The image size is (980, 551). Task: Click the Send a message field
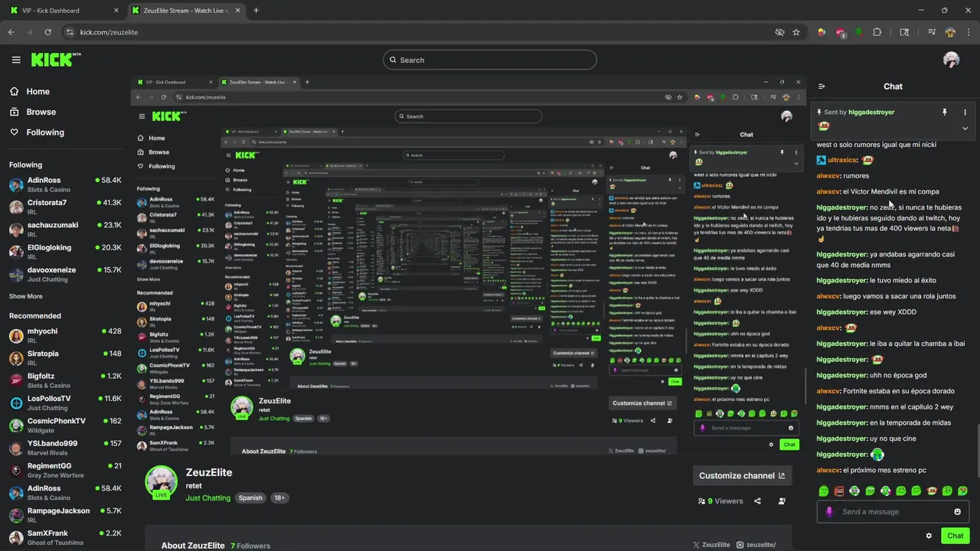click(x=893, y=512)
